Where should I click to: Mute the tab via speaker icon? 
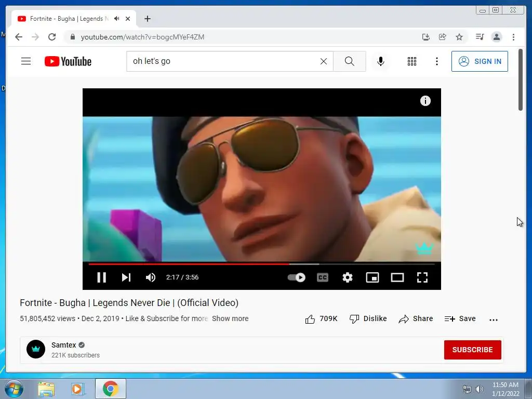click(x=117, y=19)
